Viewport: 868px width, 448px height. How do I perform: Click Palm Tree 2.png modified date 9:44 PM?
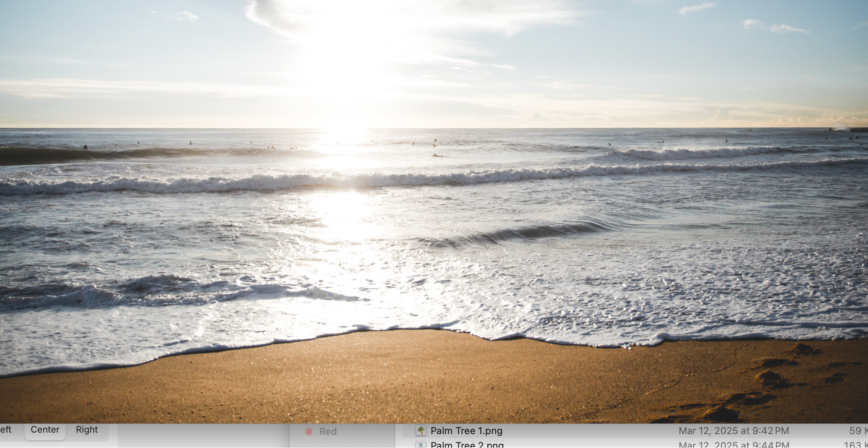tap(733, 445)
